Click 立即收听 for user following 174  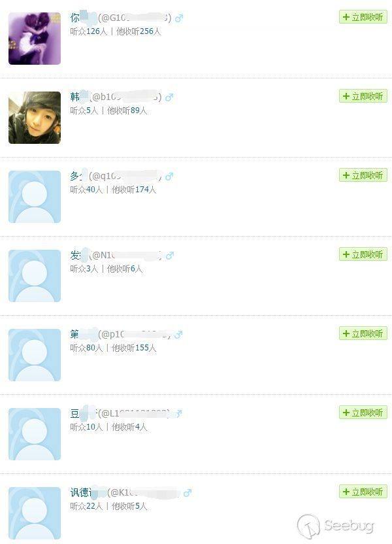363,175
